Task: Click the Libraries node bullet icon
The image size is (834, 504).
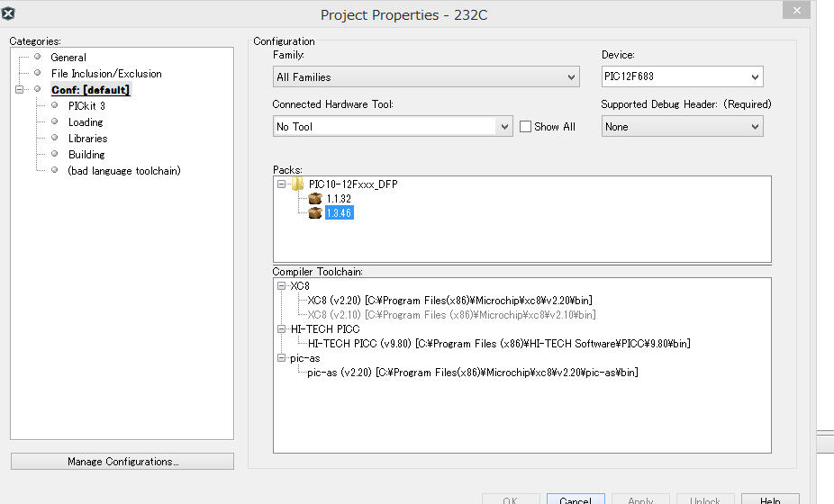Action: [54, 138]
